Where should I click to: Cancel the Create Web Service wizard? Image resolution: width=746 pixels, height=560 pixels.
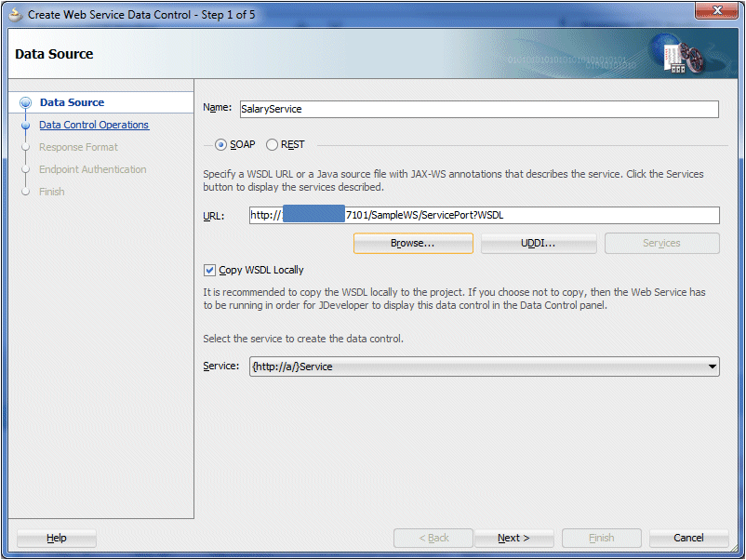click(688, 538)
